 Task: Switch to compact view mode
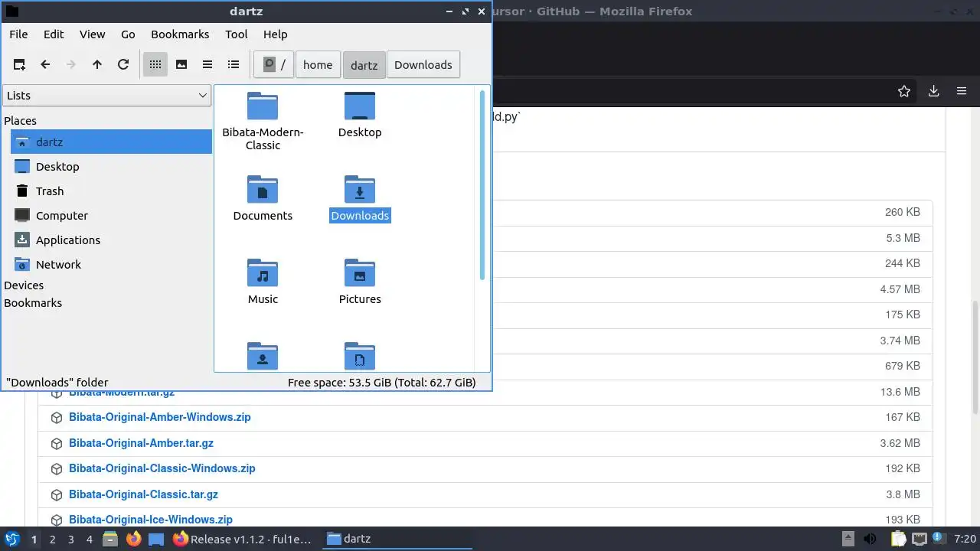coord(207,64)
